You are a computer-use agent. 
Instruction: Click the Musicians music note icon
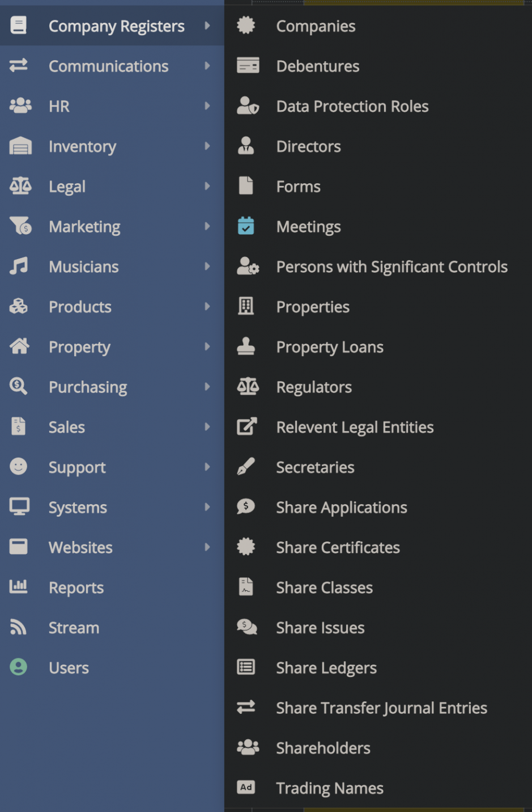[19, 266]
